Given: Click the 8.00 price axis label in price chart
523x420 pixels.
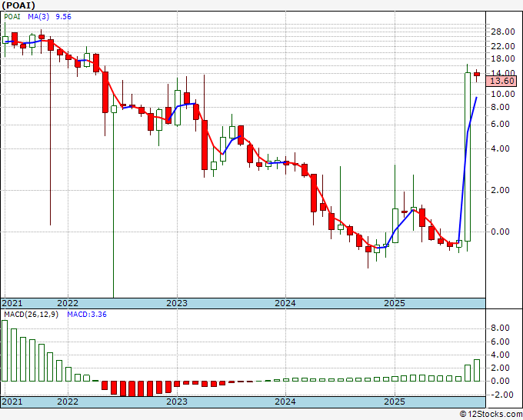Looking at the screenshot, I should point(501,107).
